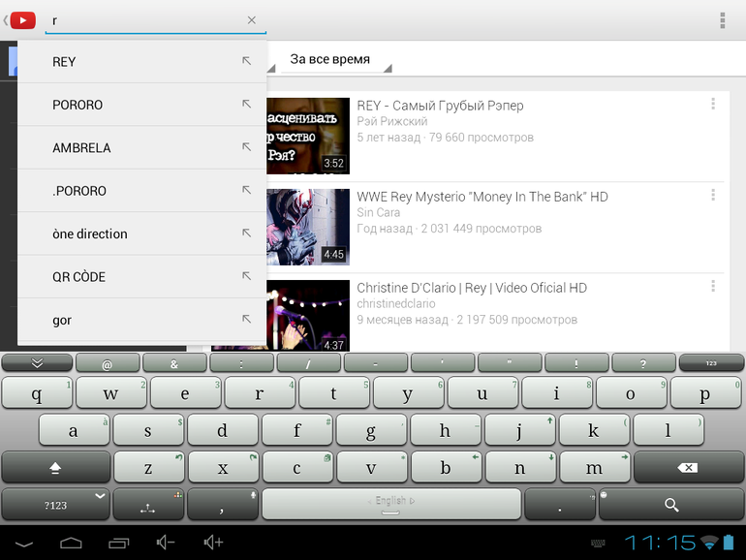
Task: Switch keyboard to ?123 symbols layout
Action: pos(55,505)
